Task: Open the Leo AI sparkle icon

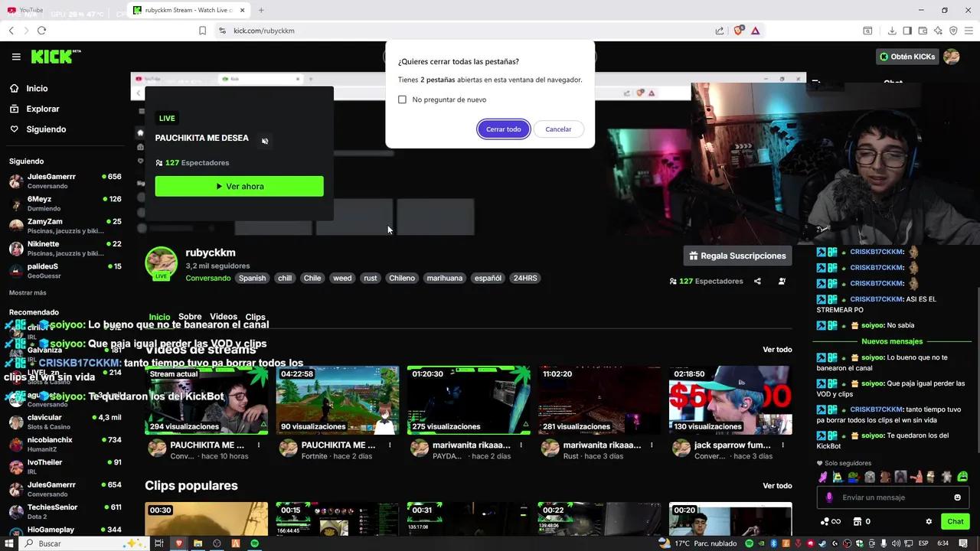Action: coord(938,31)
